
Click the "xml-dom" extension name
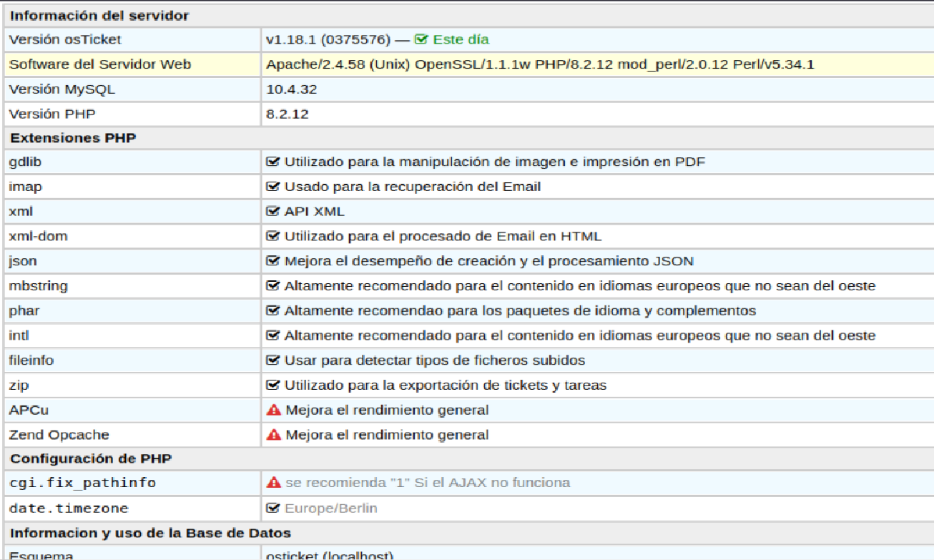(x=38, y=236)
